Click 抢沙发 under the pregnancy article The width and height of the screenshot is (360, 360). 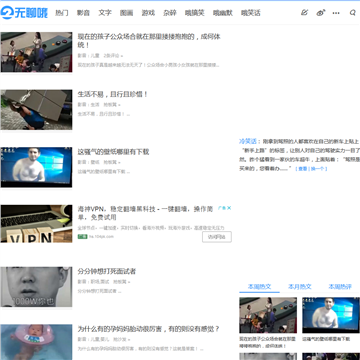point(122,339)
